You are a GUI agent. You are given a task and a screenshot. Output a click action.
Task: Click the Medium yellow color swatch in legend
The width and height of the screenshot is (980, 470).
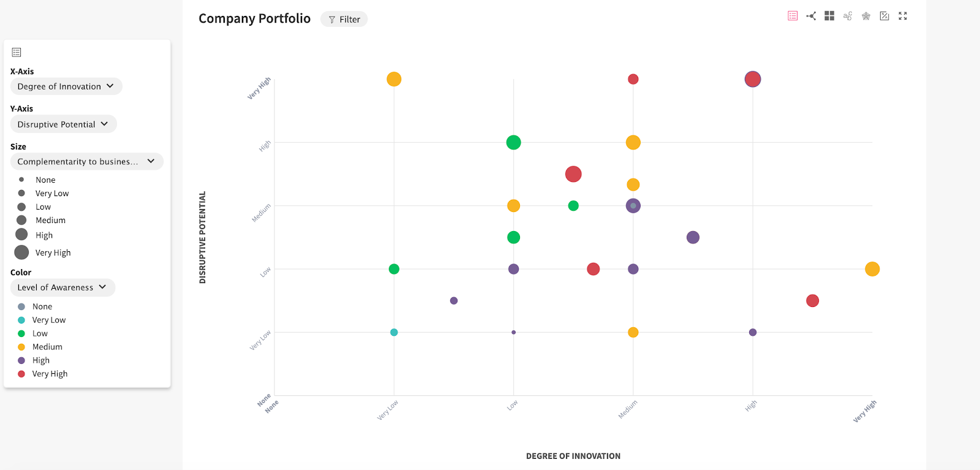pyautogui.click(x=20, y=346)
